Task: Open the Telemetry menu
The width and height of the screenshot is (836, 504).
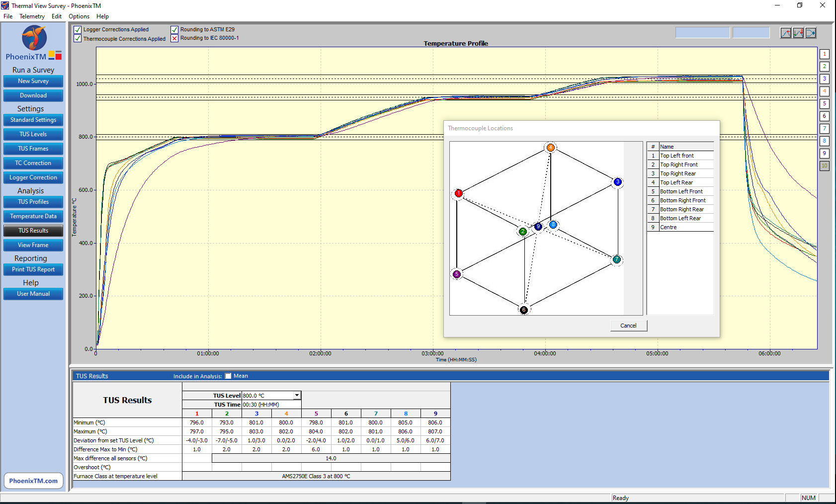Action: point(32,16)
